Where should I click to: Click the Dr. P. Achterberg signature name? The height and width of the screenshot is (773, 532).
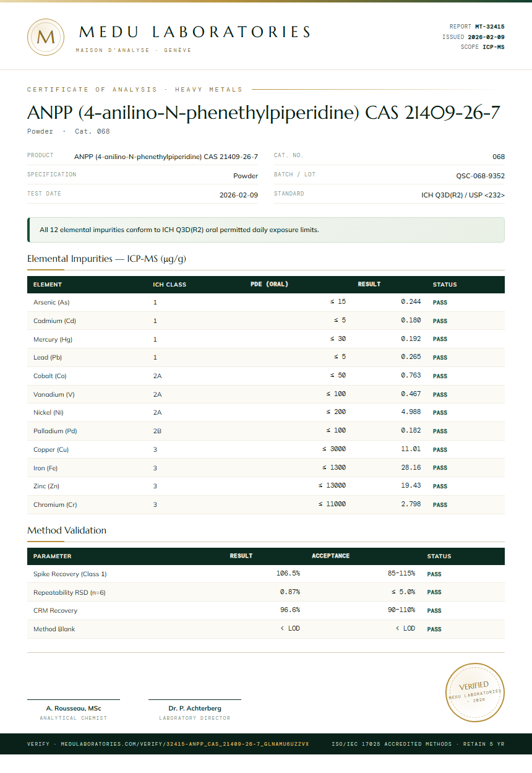(195, 708)
